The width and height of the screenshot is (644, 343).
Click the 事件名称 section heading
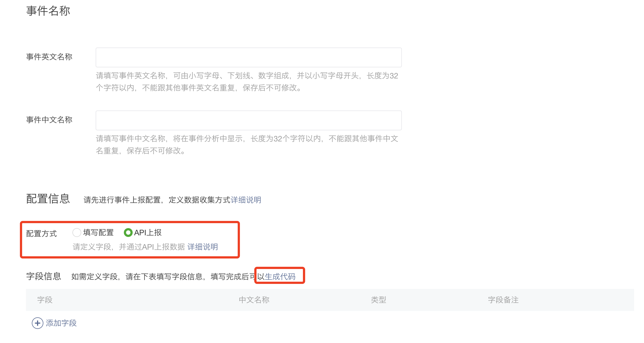point(48,11)
